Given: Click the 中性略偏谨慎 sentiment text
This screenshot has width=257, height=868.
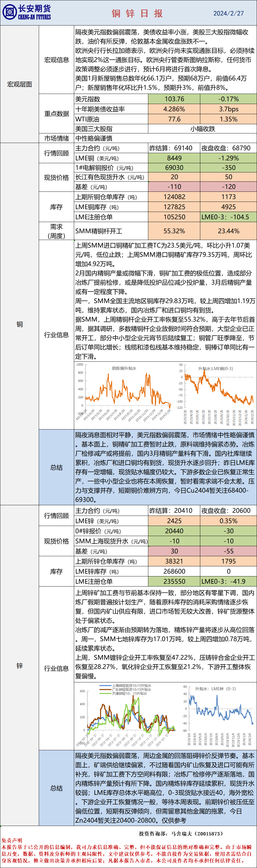Looking at the screenshot, I should click(x=94, y=138).
